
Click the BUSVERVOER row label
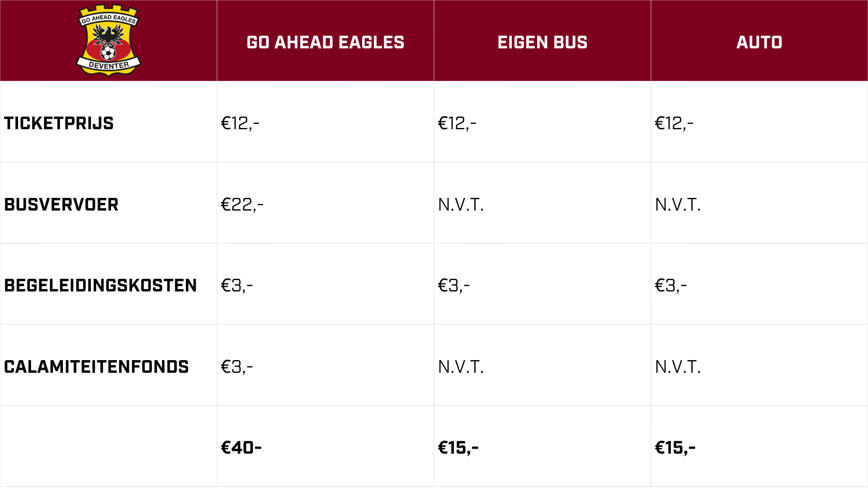coord(61,205)
